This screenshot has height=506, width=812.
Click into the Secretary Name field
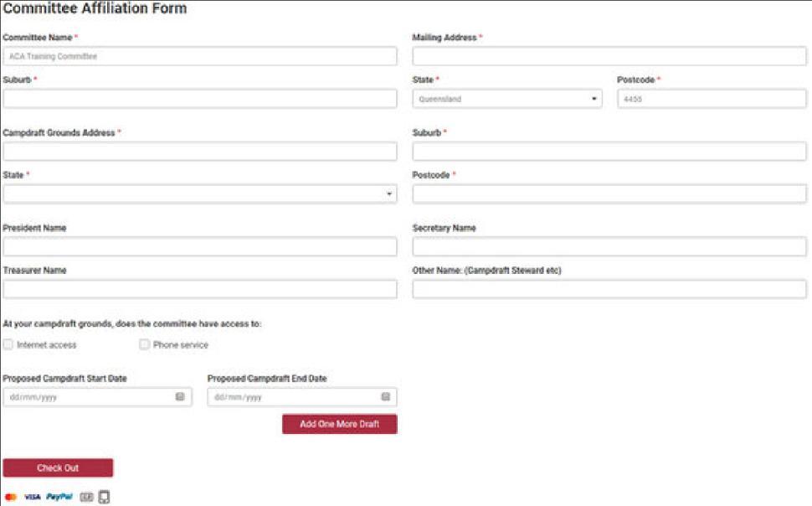pos(609,247)
